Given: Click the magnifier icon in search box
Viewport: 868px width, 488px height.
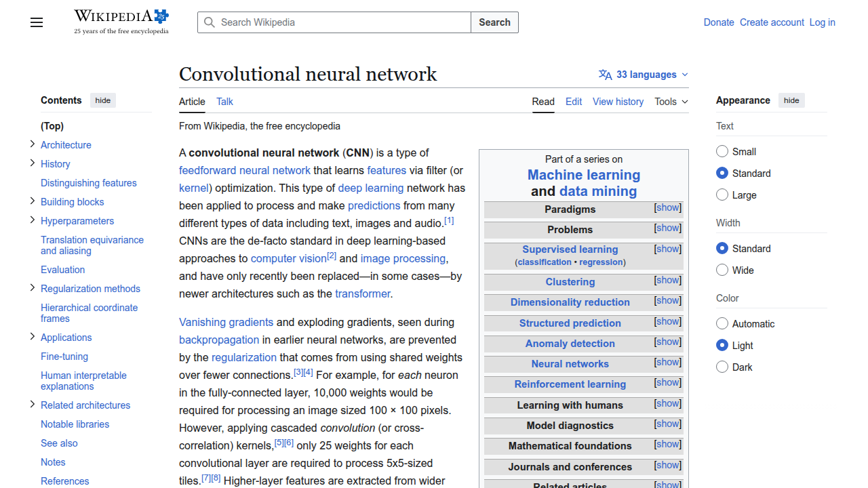Looking at the screenshot, I should click(210, 22).
